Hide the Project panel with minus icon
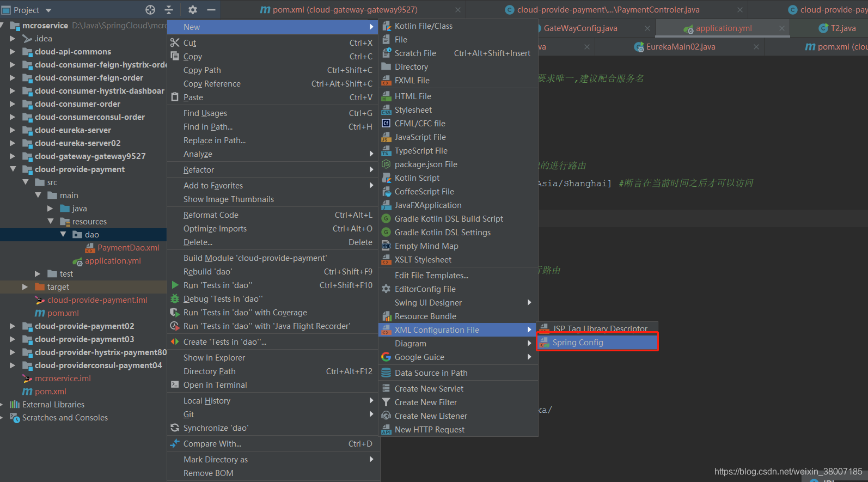The height and width of the screenshot is (482, 868). click(x=211, y=10)
